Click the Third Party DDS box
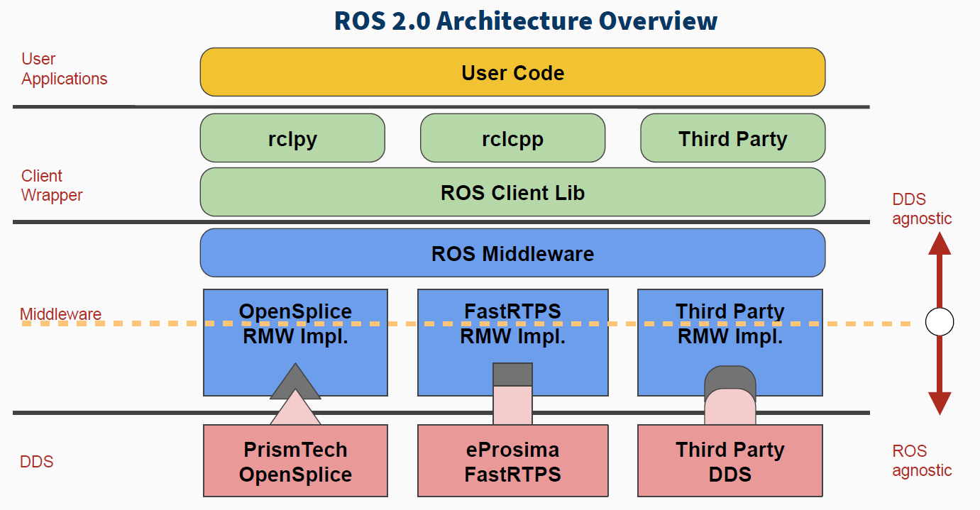The image size is (980, 510). 730,461
